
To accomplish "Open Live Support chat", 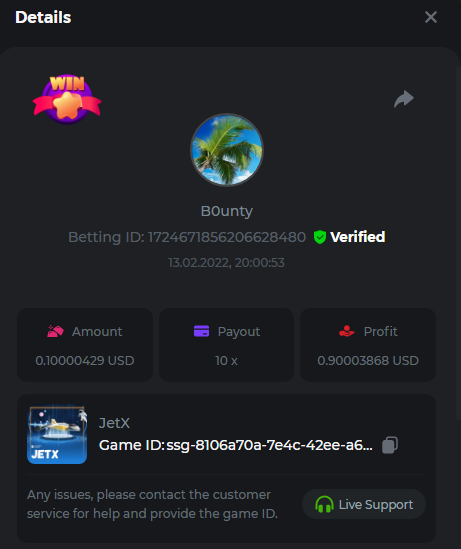I will click(364, 504).
